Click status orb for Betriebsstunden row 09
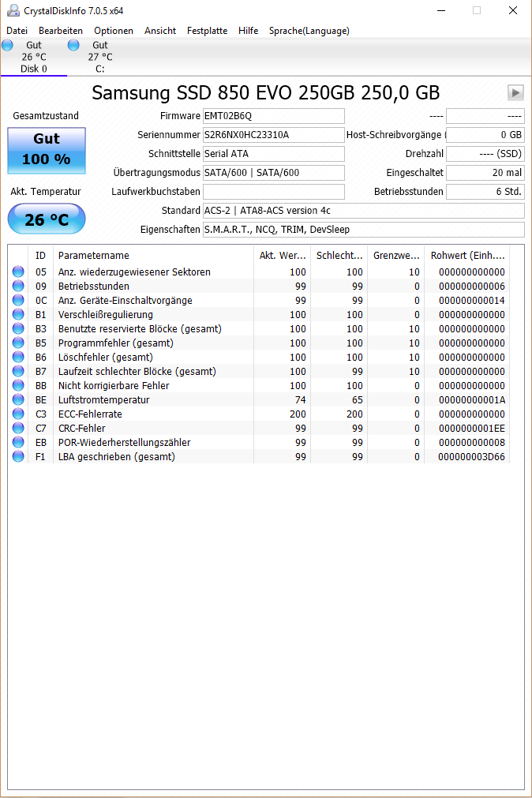Screen dimensions: 532x798 (18, 286)
